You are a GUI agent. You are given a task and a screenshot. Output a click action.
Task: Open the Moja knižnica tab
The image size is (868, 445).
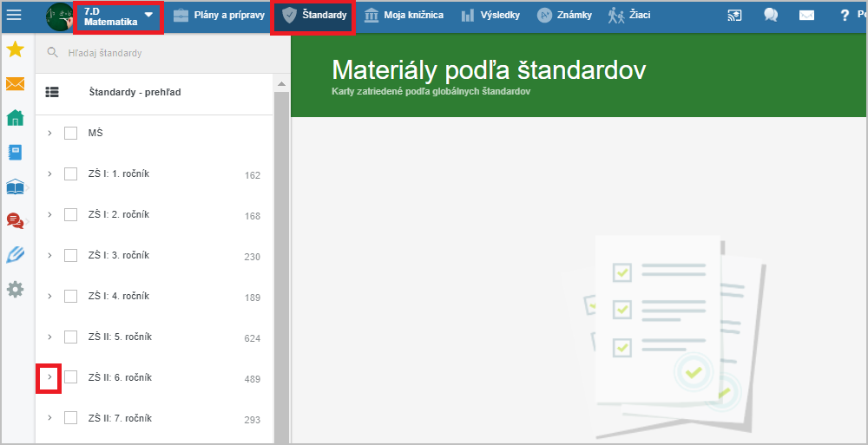(404, 16)
